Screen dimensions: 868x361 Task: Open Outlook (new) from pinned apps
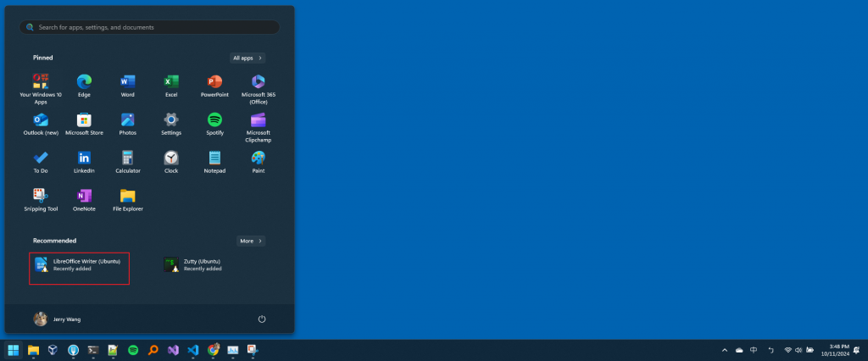click(x=41, y=124)
